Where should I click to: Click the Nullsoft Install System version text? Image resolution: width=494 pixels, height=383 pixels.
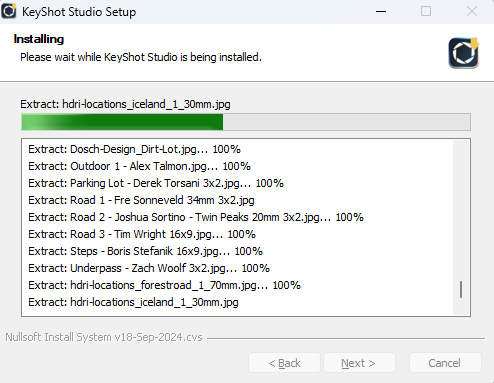(104, 337)
